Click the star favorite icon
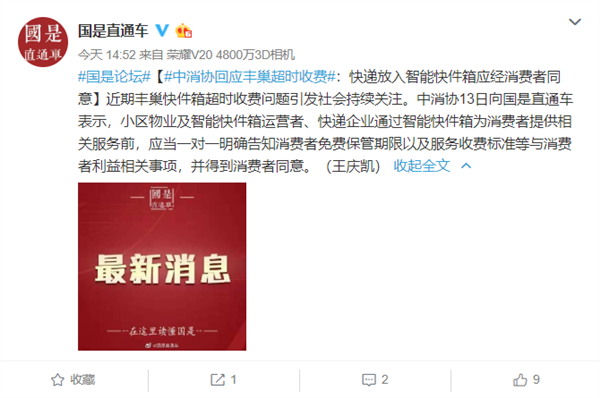Viewport: 600px width, 398px height. click(x=57, y=380)
